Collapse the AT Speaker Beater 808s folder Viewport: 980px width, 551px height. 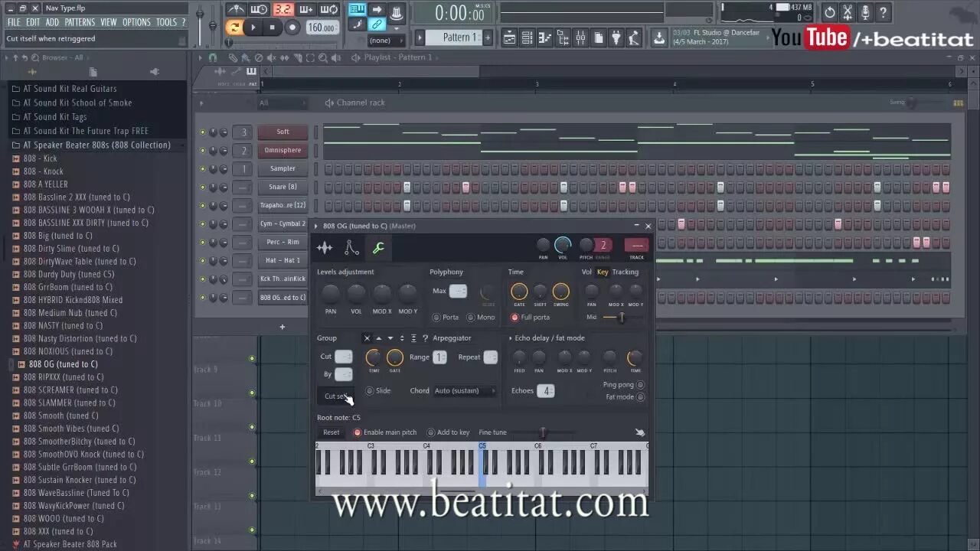[x=83, y=145]
